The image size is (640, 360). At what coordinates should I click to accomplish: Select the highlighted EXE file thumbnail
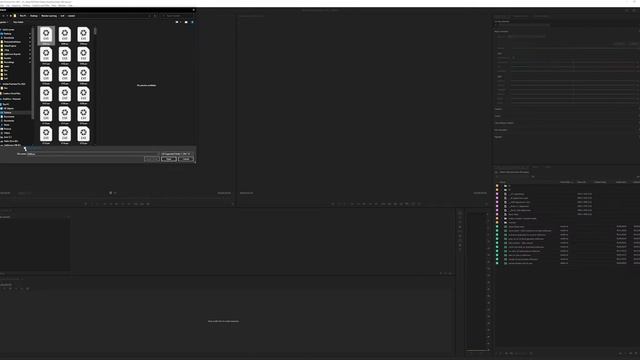[46, 36]
